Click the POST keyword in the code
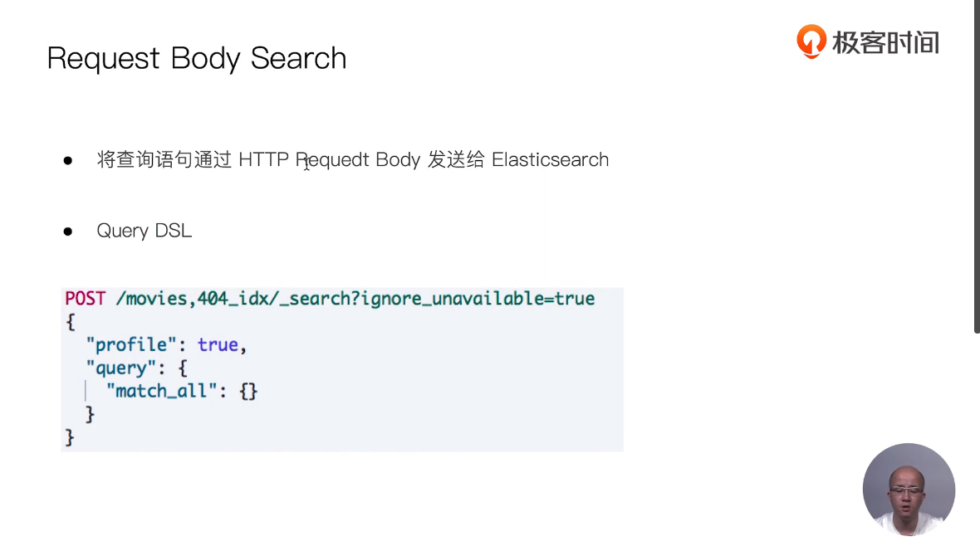The width and height of the screenshot is (980, 546). [86, 299]
